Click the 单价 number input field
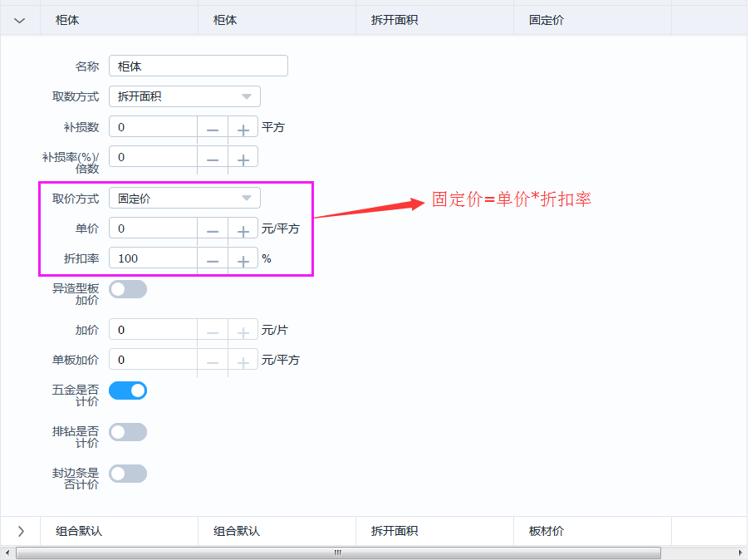The height and width of the screenshot is (560, 750). coord(153,228)
